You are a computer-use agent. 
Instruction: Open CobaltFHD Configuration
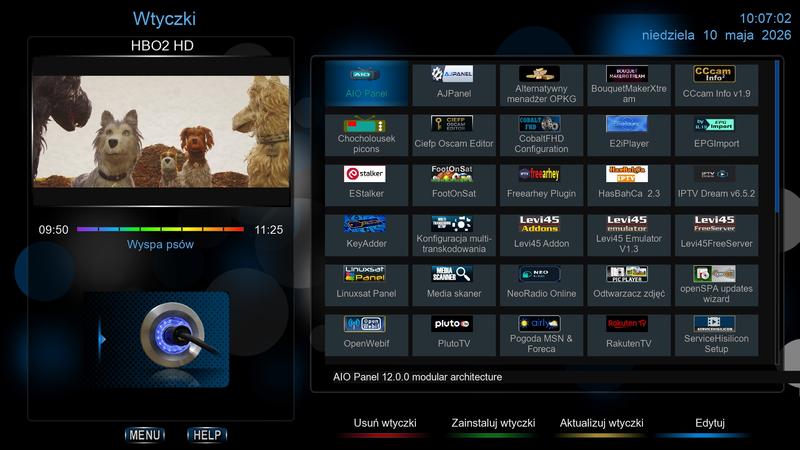(541, 135)
